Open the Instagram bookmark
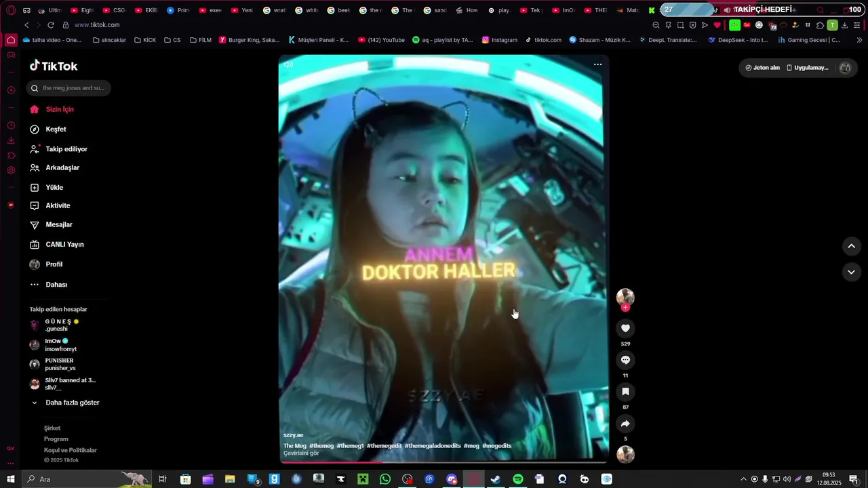This screenshot has width=868, height=488. click(x=499, y=40)
